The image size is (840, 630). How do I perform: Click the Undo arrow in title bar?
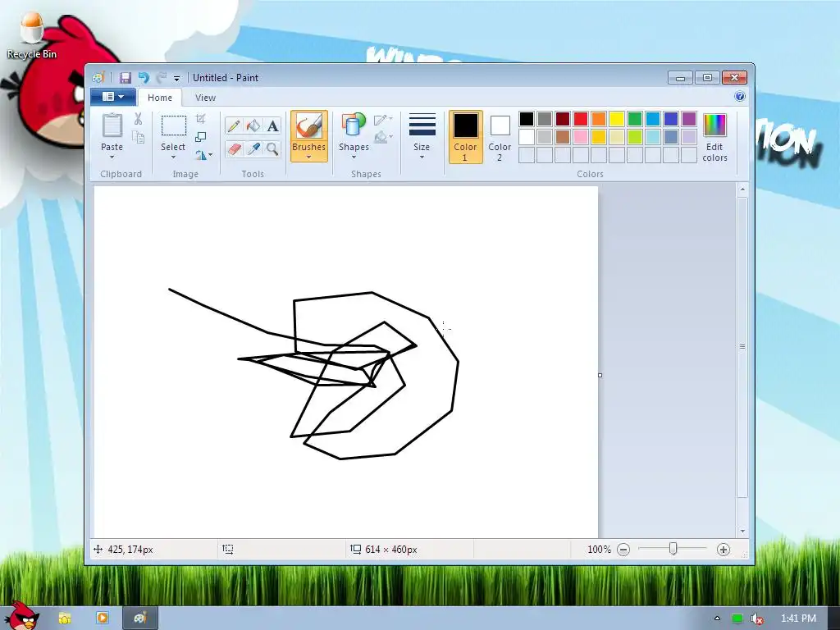pos(144,78)
